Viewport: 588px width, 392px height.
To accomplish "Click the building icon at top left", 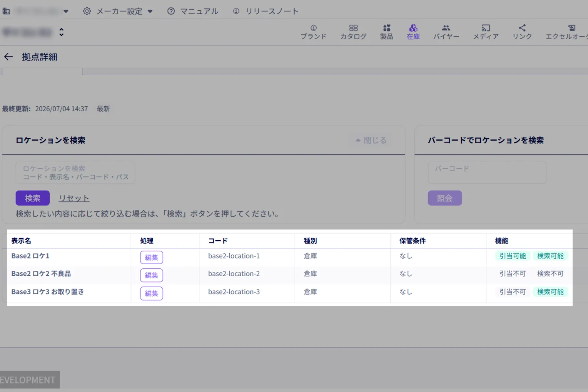I will pos(6,11).
